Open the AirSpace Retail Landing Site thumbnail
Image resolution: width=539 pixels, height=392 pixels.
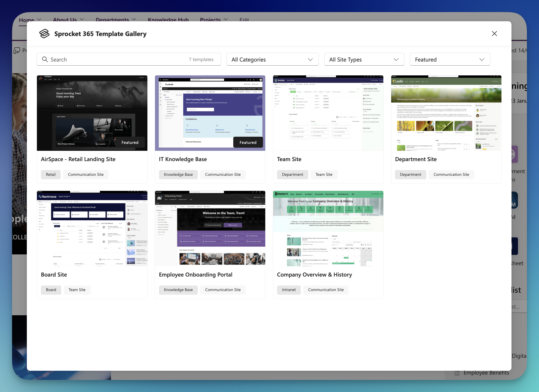click(92, 113)
